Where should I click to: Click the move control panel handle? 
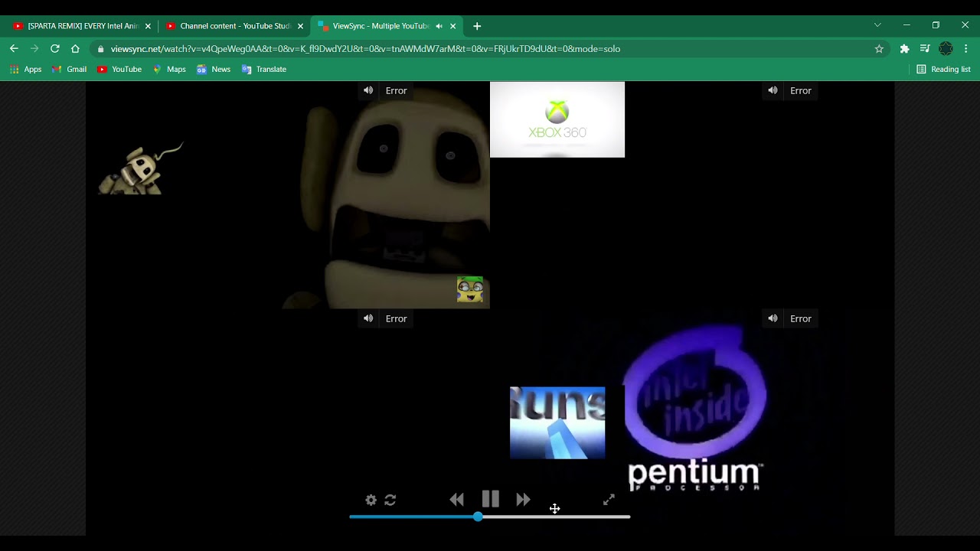[554, 508]
